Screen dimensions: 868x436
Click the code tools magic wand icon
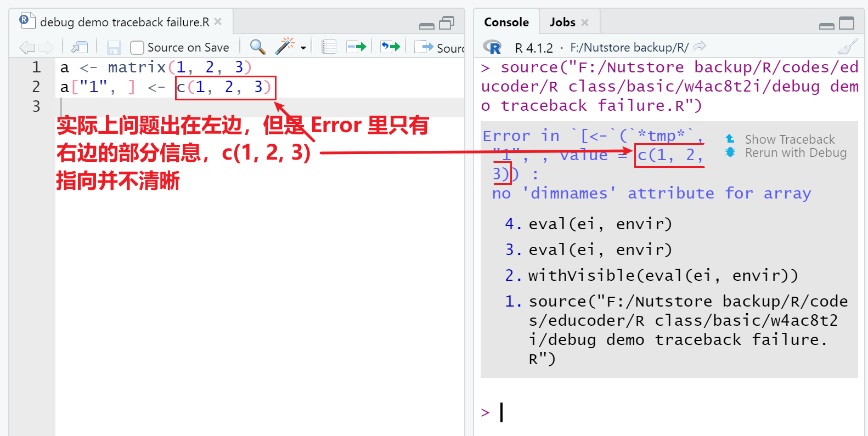pos(284,47)
